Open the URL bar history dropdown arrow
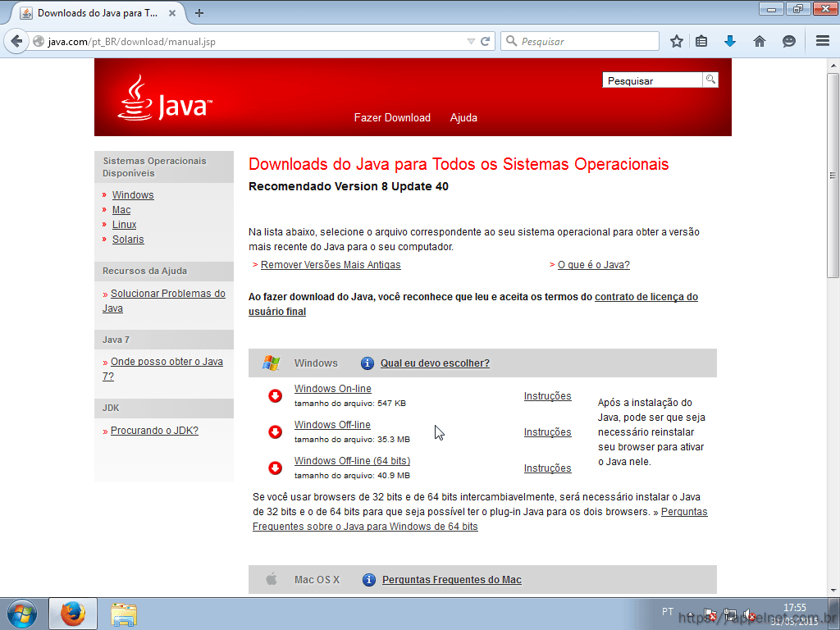Screen dimensions: 840x630 pyautogui.click(x=471, y=41)
